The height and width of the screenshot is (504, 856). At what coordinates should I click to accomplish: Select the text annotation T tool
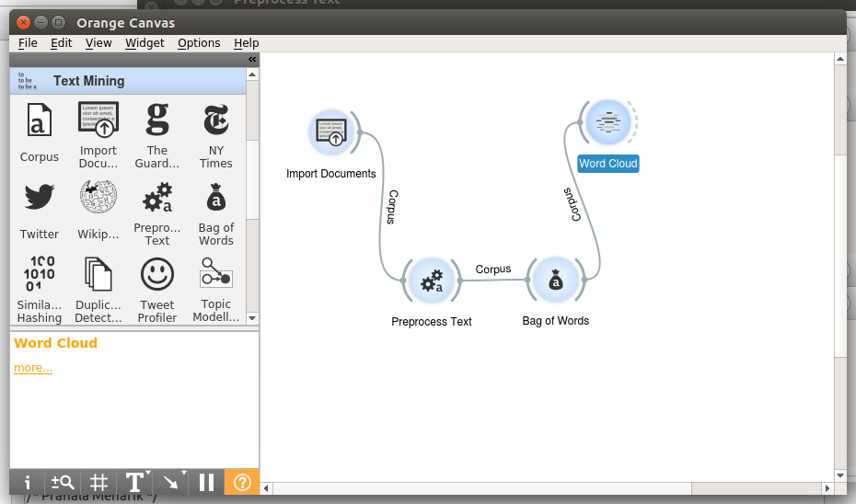(133, 482)
